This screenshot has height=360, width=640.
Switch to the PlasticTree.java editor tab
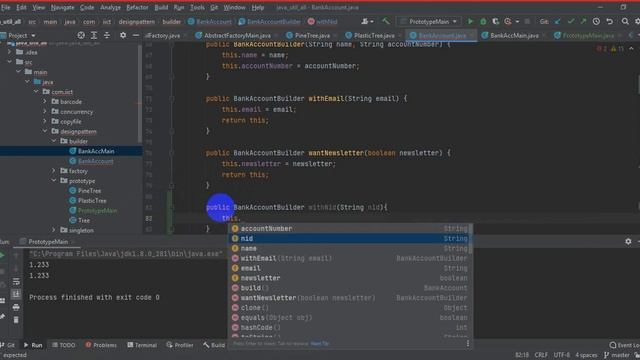(374, 36)
